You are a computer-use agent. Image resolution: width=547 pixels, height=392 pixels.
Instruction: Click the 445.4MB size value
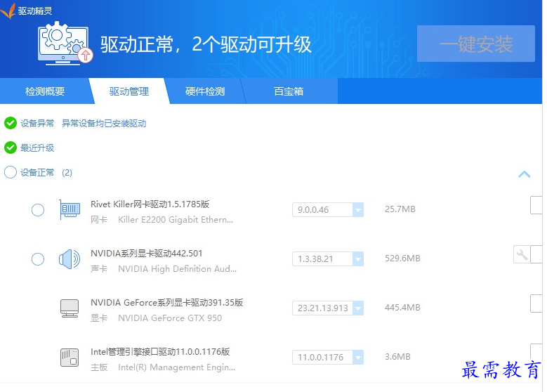tap(402, 308)
